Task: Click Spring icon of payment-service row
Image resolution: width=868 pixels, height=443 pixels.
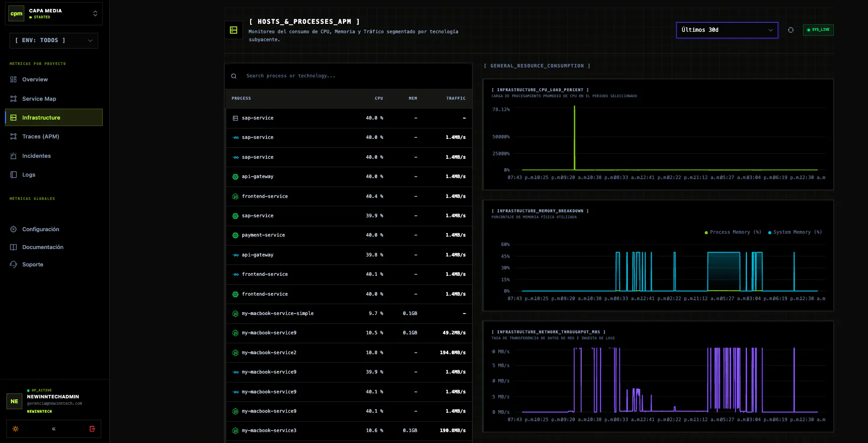Action: click(x=236, y=235)
